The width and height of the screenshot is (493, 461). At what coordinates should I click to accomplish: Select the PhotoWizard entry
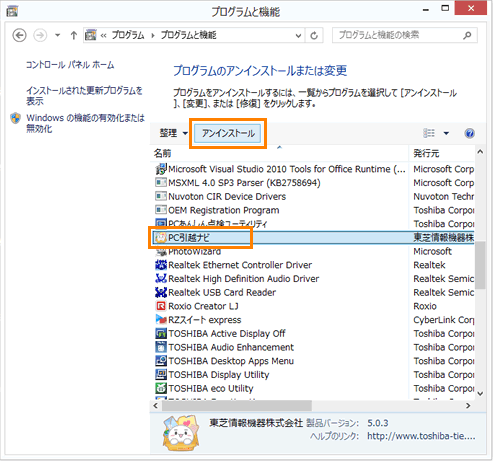194,251
